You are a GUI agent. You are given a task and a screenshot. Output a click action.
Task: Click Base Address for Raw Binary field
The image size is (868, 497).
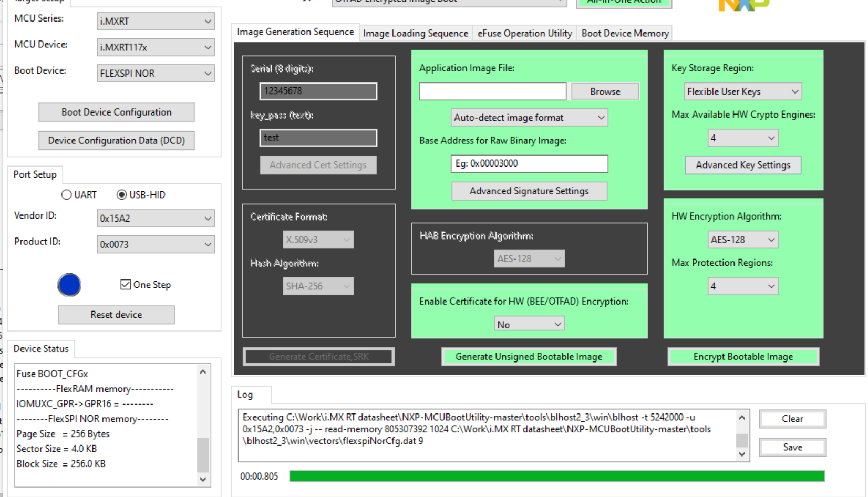coord(529,163)
